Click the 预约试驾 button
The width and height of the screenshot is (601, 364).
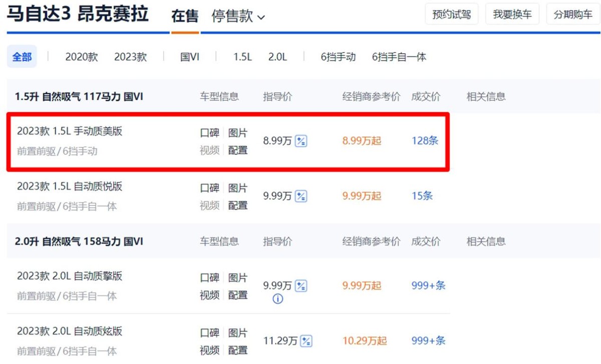(451, 15)
